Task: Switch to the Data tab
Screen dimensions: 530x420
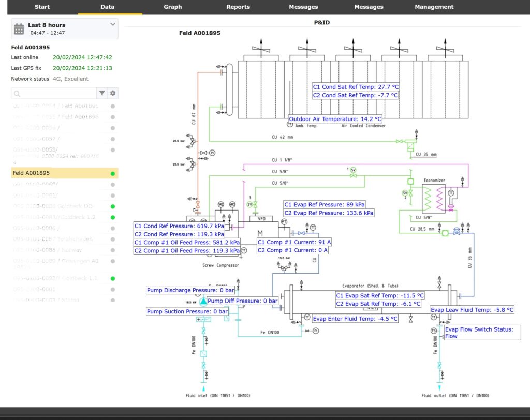Action: pos(108,7)
